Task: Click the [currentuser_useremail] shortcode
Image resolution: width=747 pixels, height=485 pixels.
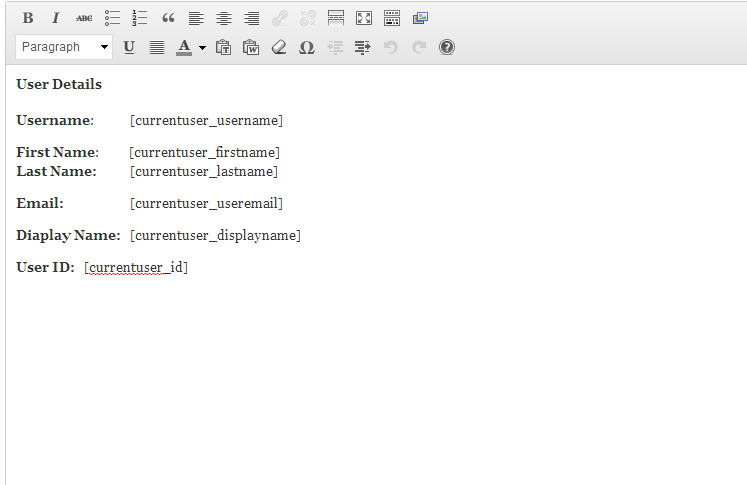Action: point(206,203)
